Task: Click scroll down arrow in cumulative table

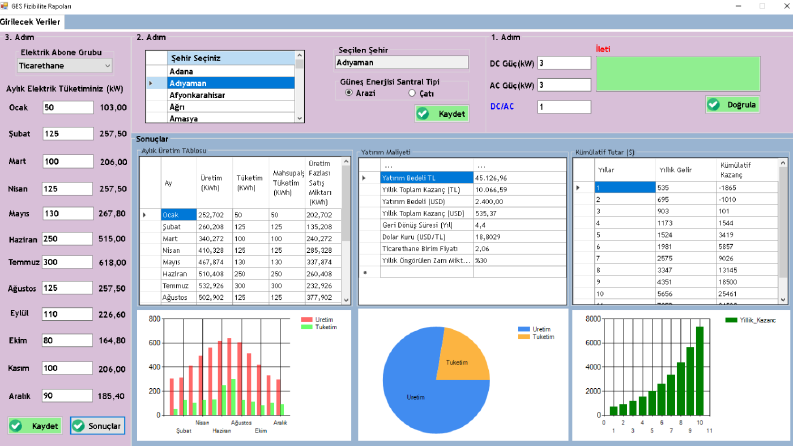Action: pyautogui.click(x=783, y=300)
